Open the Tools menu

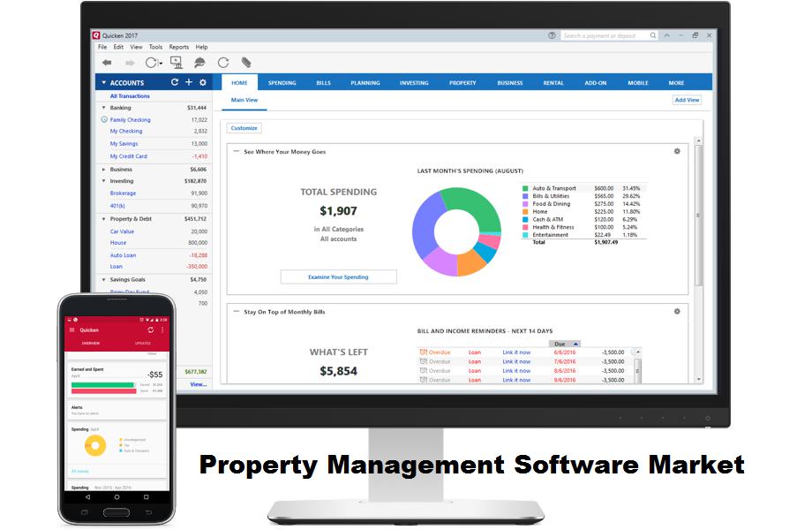(155, 47)
